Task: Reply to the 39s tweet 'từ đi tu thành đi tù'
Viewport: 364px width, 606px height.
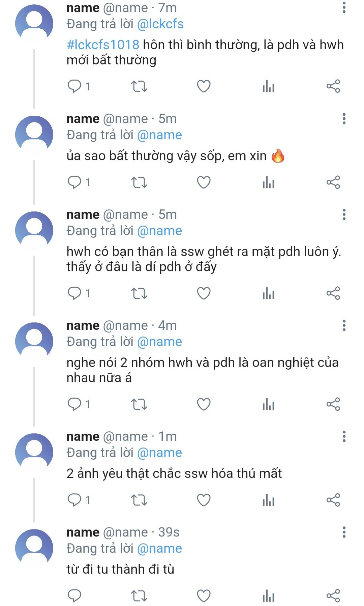Action: pyautogui.click(x=74, y=596)
